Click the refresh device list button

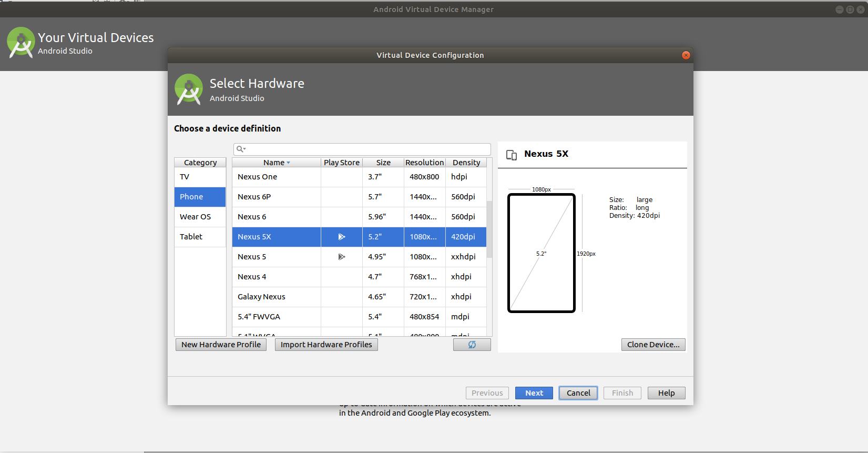472,345
